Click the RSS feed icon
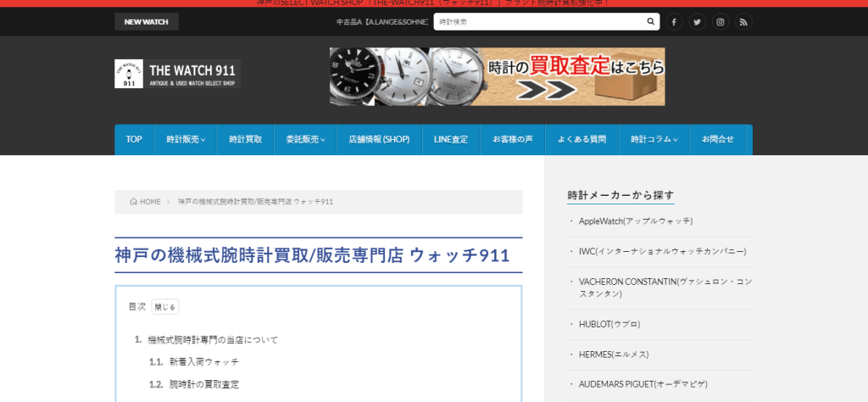Screen dimensions: 868x402 coord(743,22)
